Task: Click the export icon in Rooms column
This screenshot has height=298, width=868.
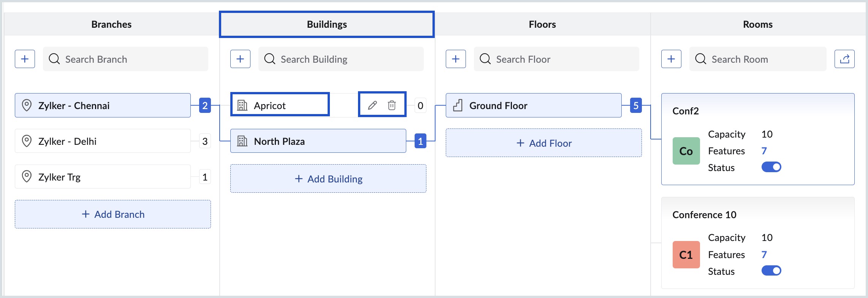Action: click(x=844, y=59)
